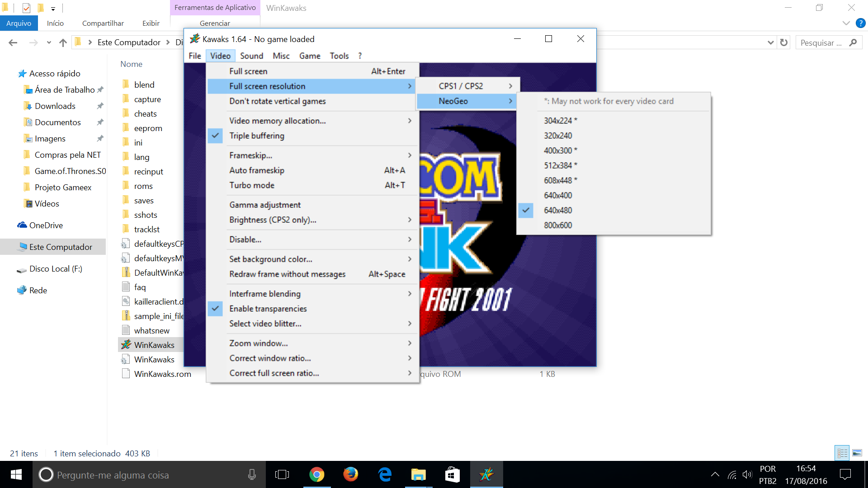Select the WinKawaks application file icon
The width and height of the screenshot is (868, 488).
click(x=126, y=345)
